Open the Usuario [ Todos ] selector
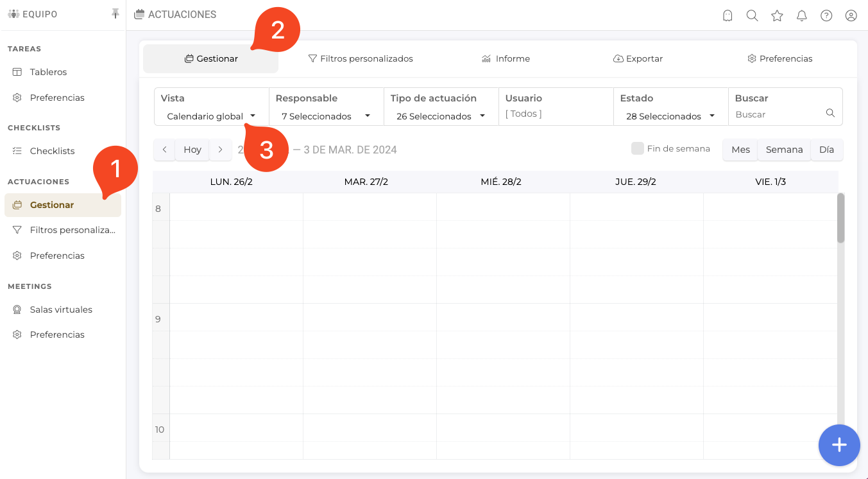The image size is (868, 479). coord(556,114)
